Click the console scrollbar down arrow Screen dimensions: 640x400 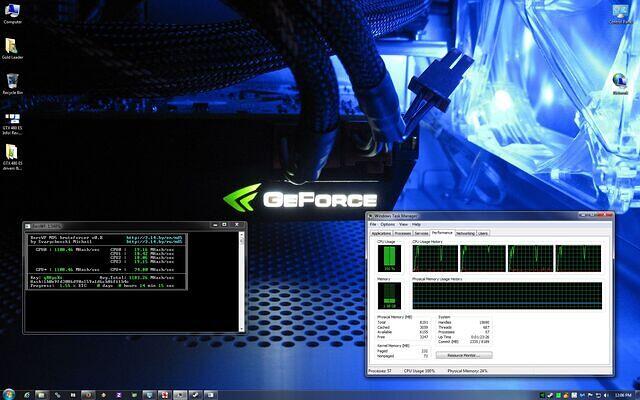click(x=241, y=329)
